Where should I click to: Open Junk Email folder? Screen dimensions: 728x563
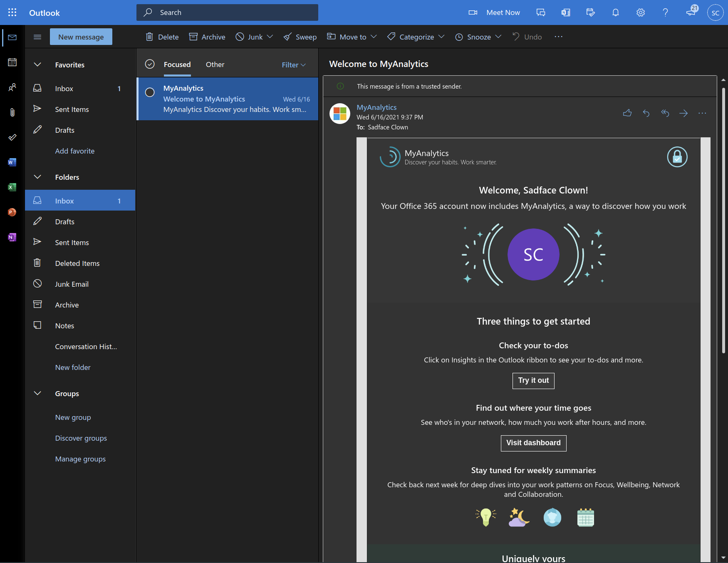click(x=80, y=284)
